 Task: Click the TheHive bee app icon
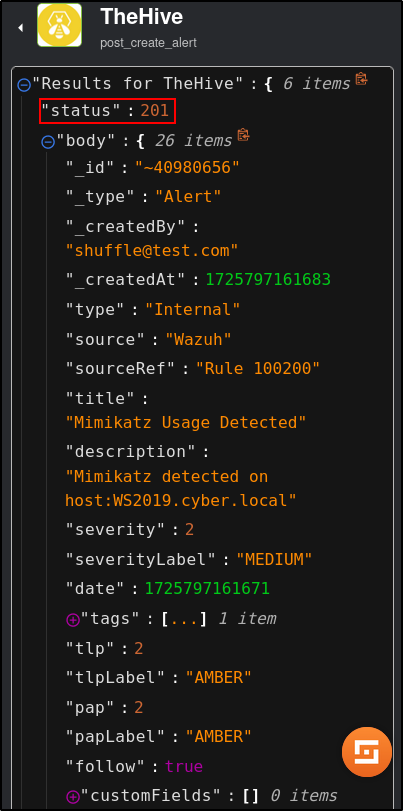tap(59, 25)
